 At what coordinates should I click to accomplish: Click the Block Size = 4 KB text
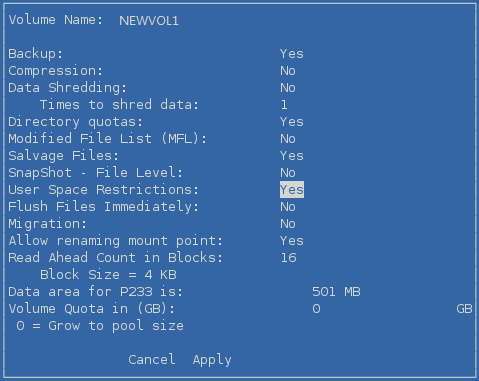[108, 275]
